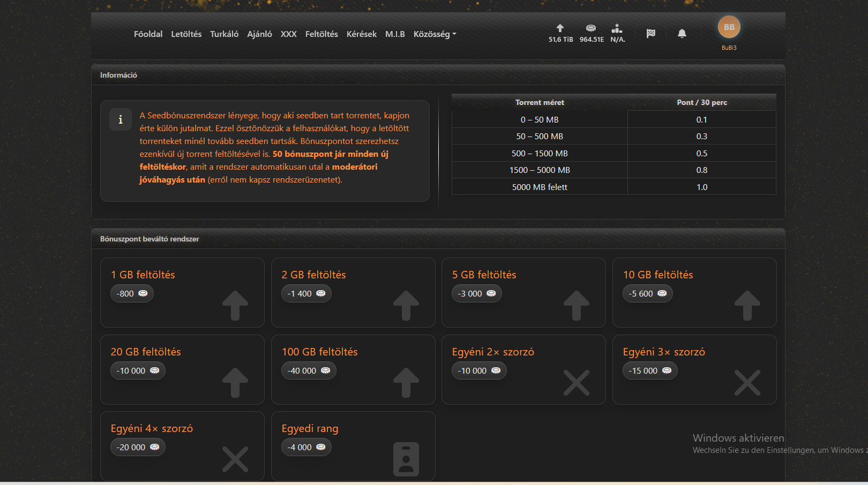Open the Turkáló page
Image resolution: width=868 pixels, height=485 pixels.
pos(224,34)
